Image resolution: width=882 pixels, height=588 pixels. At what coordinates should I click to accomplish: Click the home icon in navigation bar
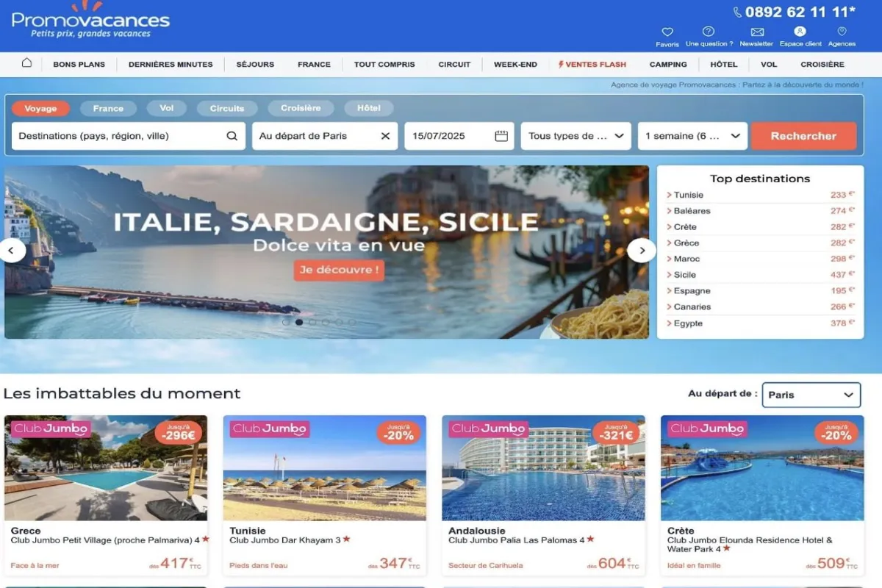pyautogui.click(x=26, y=63)
